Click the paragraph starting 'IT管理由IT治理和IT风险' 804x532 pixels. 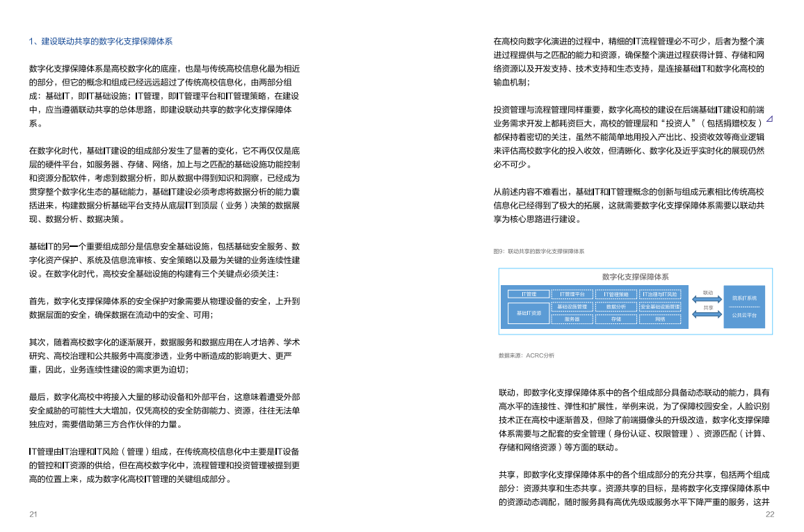pyautogui.click(x=165, y=465)
